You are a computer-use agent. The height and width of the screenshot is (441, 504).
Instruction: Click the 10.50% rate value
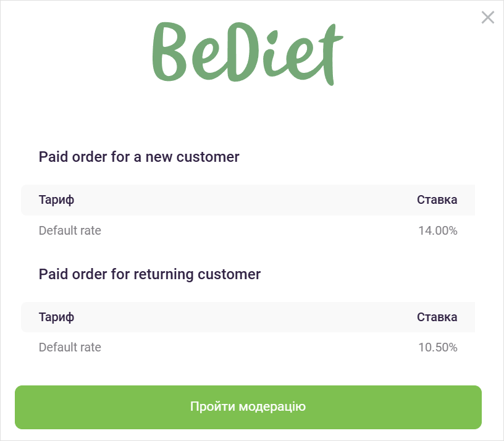coord(437,347)
